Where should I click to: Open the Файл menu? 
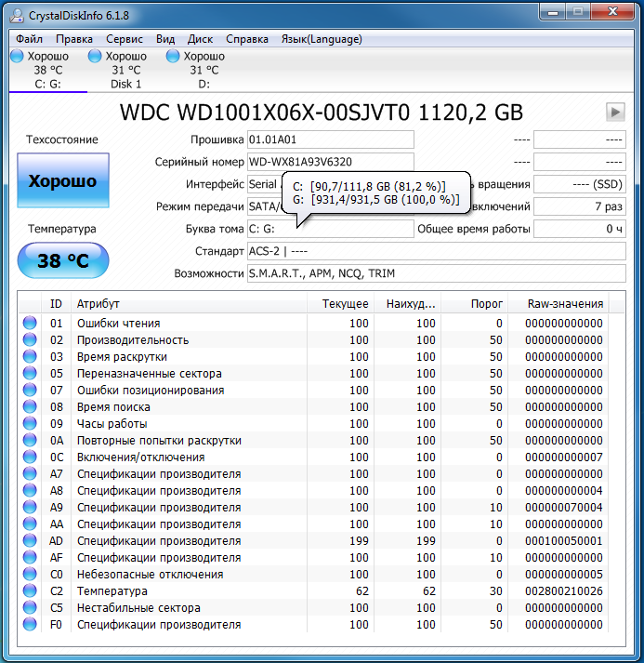[x=29, y=39]
